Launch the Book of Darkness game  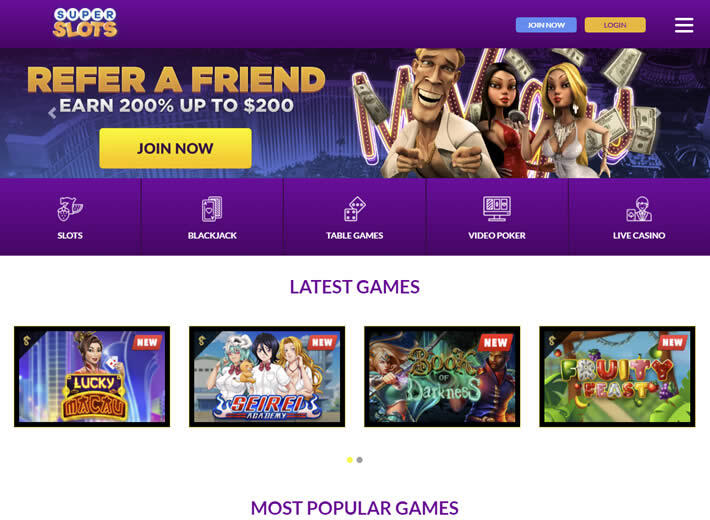(x=442, y=376)
